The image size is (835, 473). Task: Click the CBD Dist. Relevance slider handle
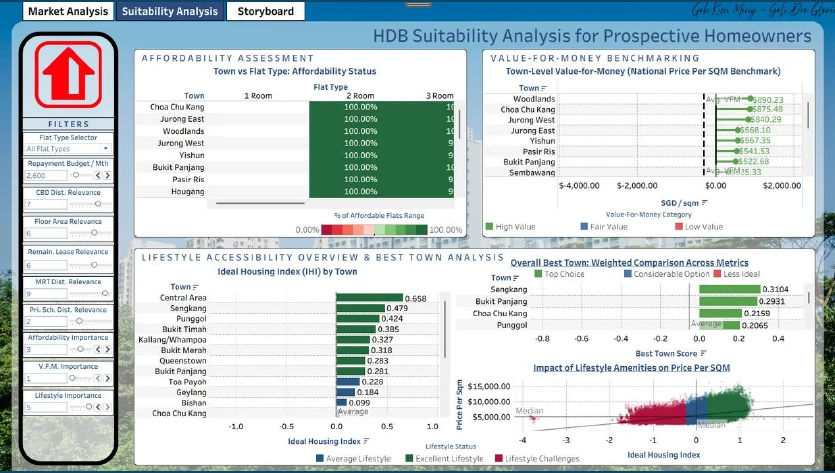click(97, 204)
